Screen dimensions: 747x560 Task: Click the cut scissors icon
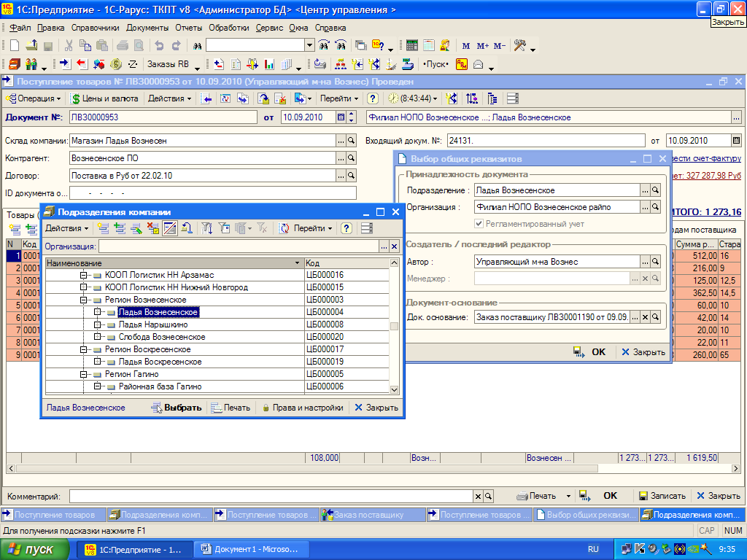tap(69, 45)
